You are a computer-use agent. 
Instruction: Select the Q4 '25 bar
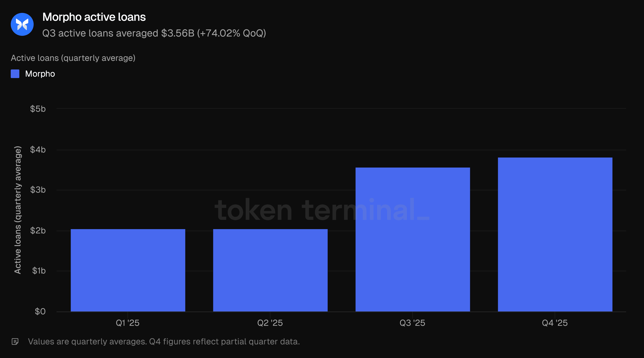coord(555,234)
